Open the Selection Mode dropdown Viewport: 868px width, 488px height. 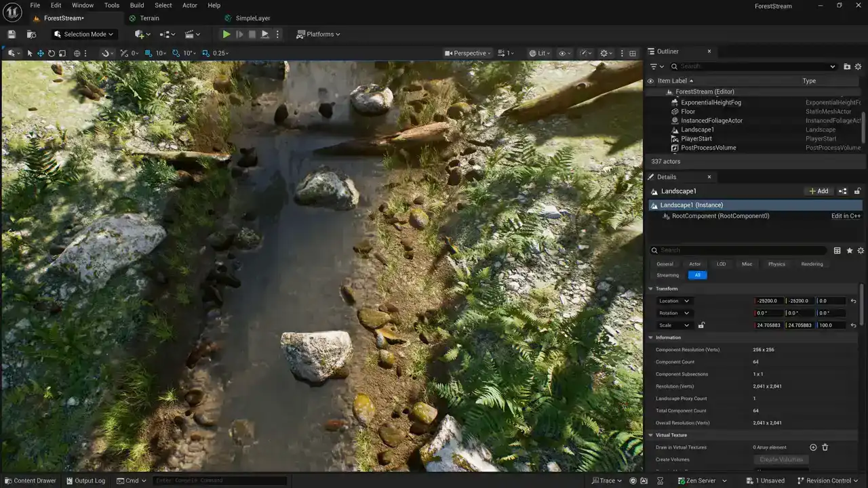point(84,35)
